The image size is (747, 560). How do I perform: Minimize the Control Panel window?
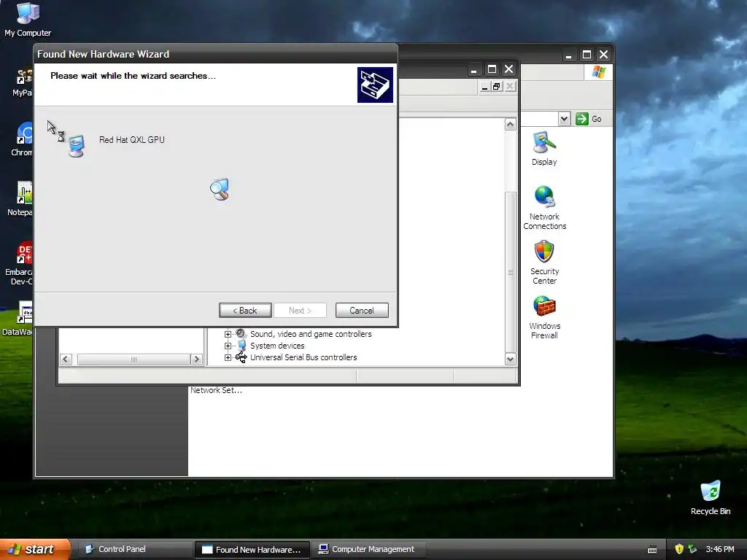[568, 55]
